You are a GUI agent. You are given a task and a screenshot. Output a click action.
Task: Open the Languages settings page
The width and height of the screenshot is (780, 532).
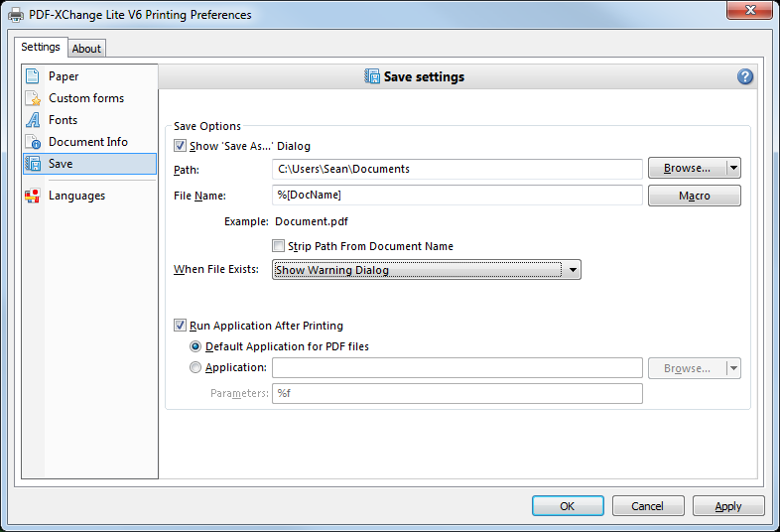click(x=90, y=196)
